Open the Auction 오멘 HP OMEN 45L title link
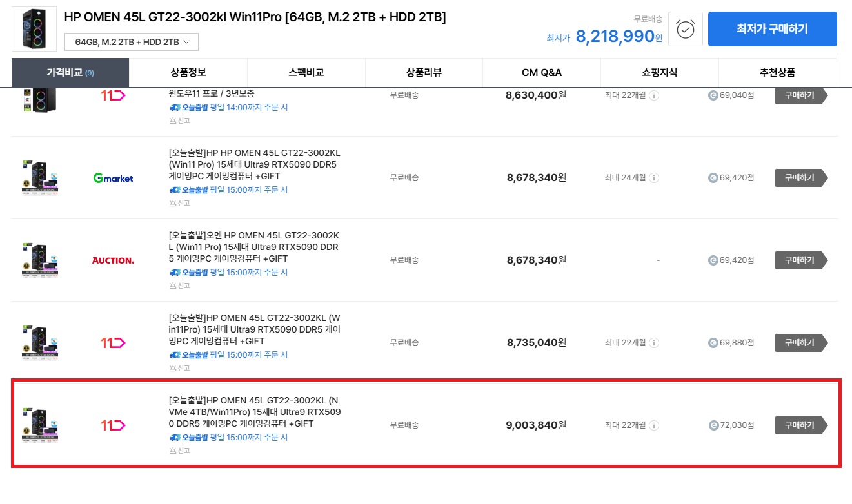 click(254, 247)
